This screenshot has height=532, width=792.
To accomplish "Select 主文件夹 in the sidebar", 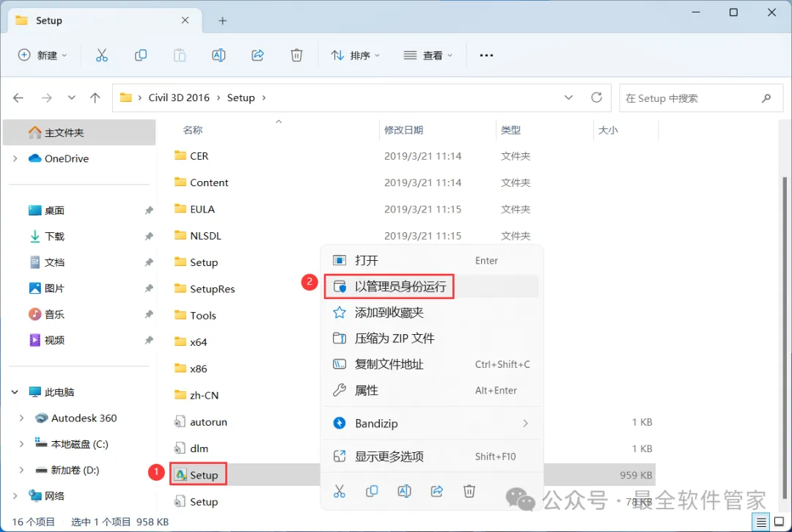I will (79, 133).
